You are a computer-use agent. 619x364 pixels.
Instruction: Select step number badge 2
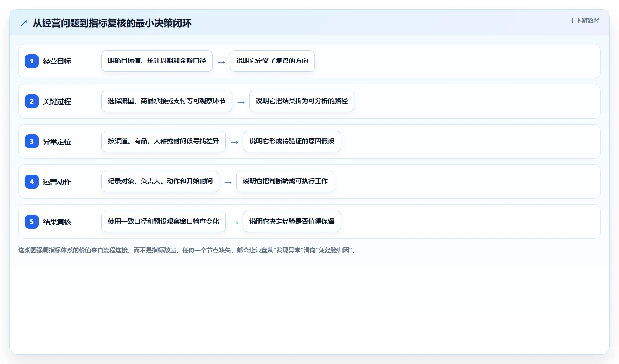pyautogui.click(x=32, y=101)
